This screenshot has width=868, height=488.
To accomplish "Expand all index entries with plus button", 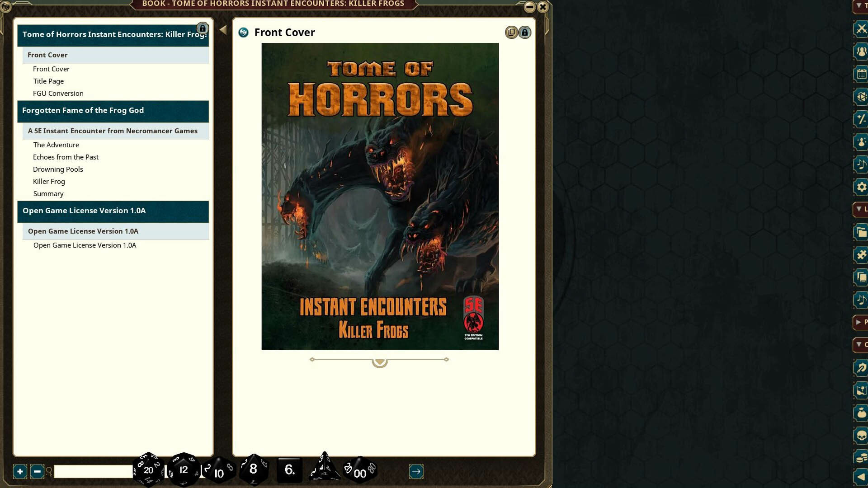I will tap(20, 472).
